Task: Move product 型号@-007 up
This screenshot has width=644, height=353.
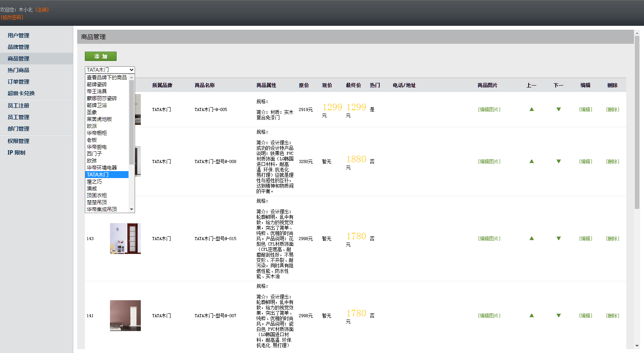Action: (x=531, y=316)
